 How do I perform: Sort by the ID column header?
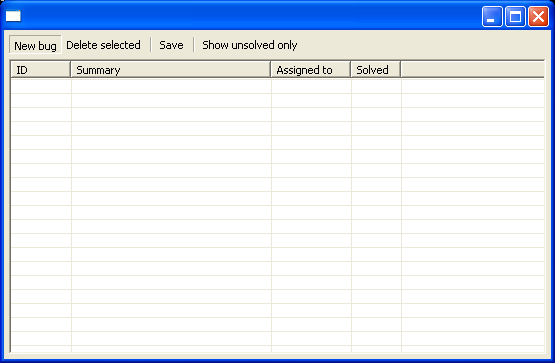pos(40,69)
